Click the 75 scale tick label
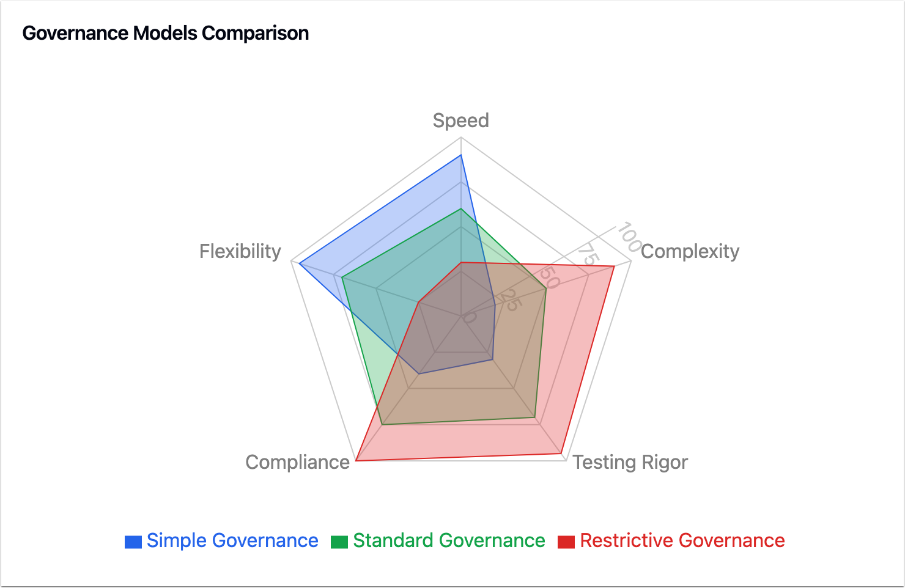The height and width of the screenshot is (588, 905). click(588, 254)
